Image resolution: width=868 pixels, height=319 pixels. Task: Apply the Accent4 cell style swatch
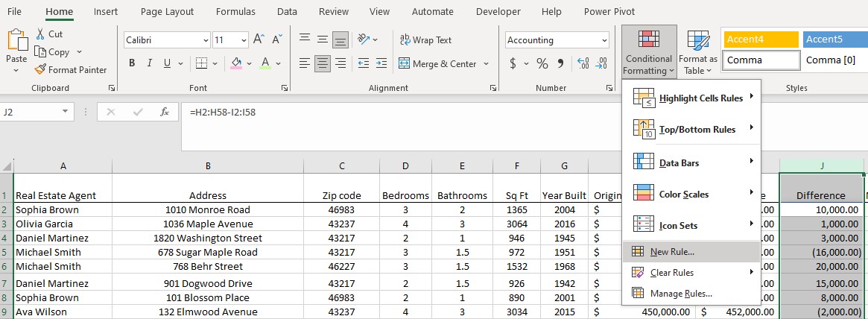click(x=760, y=40)
